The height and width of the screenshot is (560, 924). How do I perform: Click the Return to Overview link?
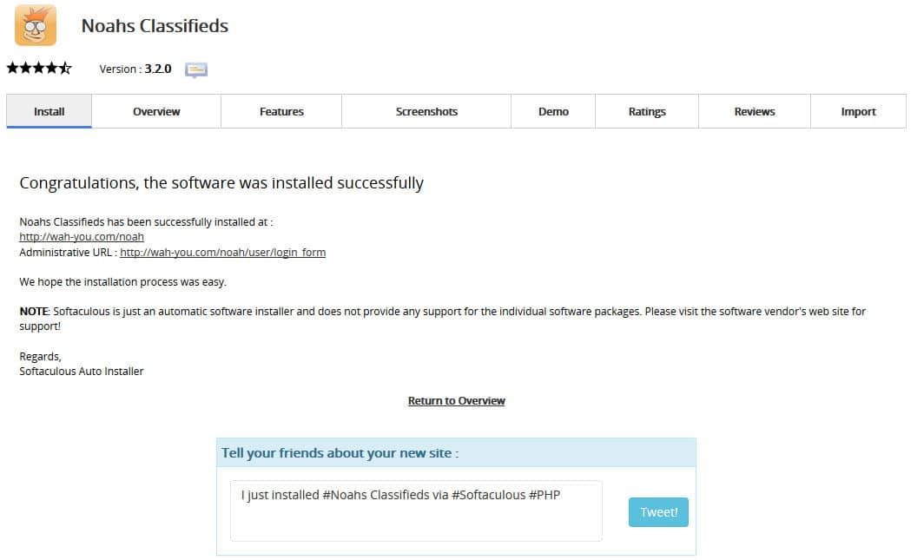pyautogui.click(x=457, y=401)
